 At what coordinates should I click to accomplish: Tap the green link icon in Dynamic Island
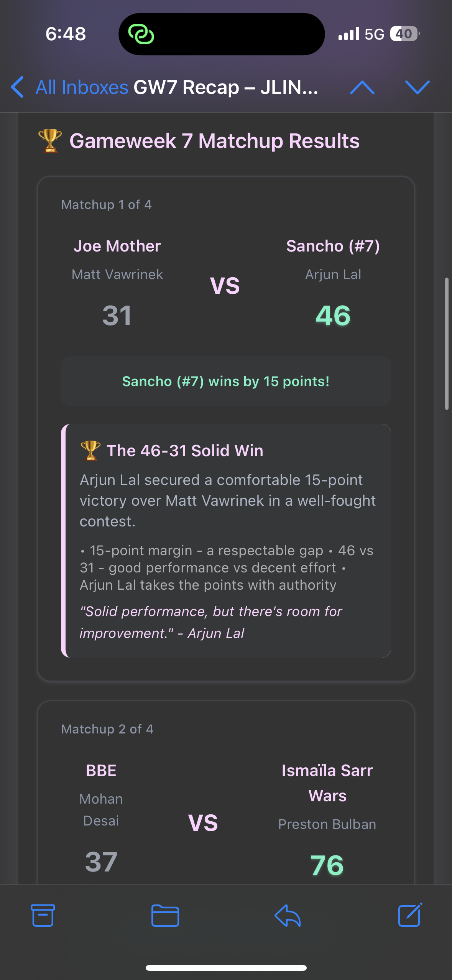[x=141, y=34]
